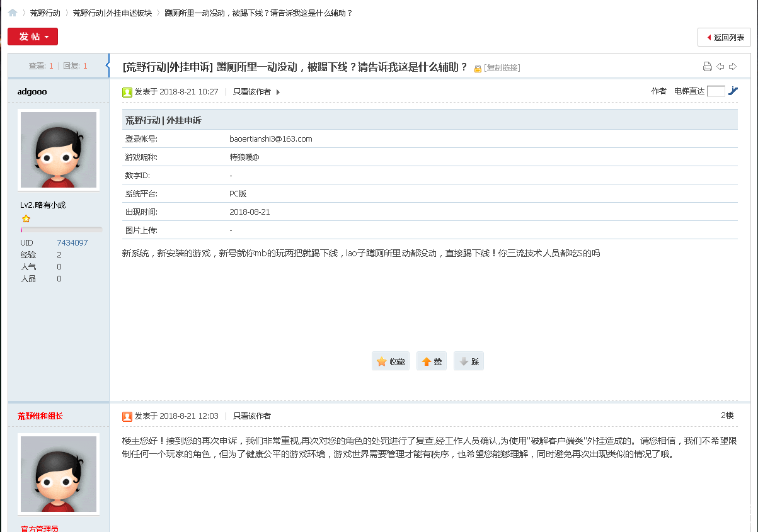The width and height of the screenshot is (758, 532).
Task: Click 荒野维和组长's avatar image
Action: coord(59,474)
